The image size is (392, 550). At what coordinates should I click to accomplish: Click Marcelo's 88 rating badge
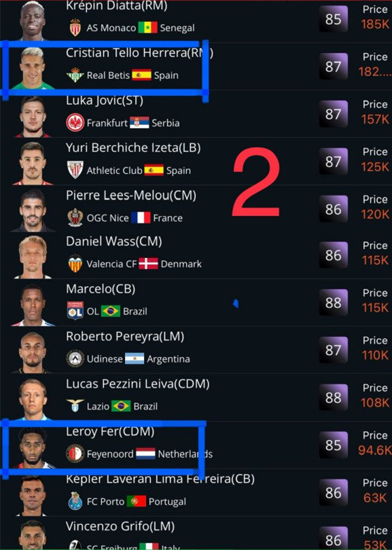click(x=333, y=302)
